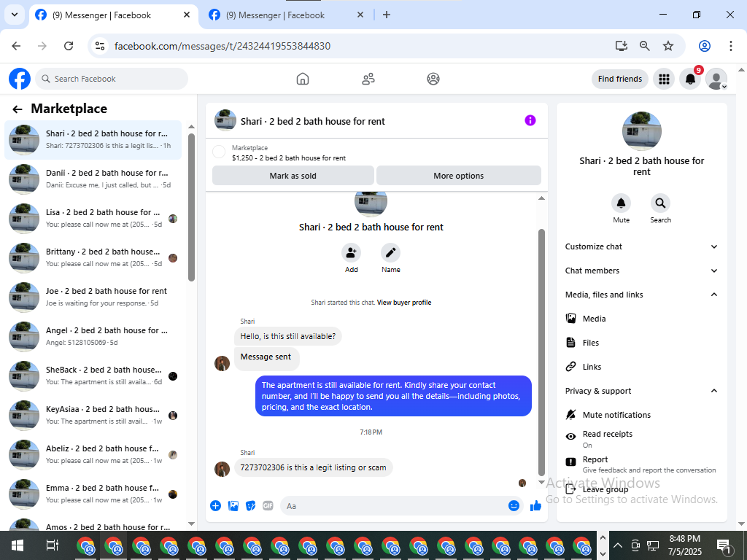Click the chat messages scrollbar
Screen dimensions: 747x560
click(x=541, y=352)
